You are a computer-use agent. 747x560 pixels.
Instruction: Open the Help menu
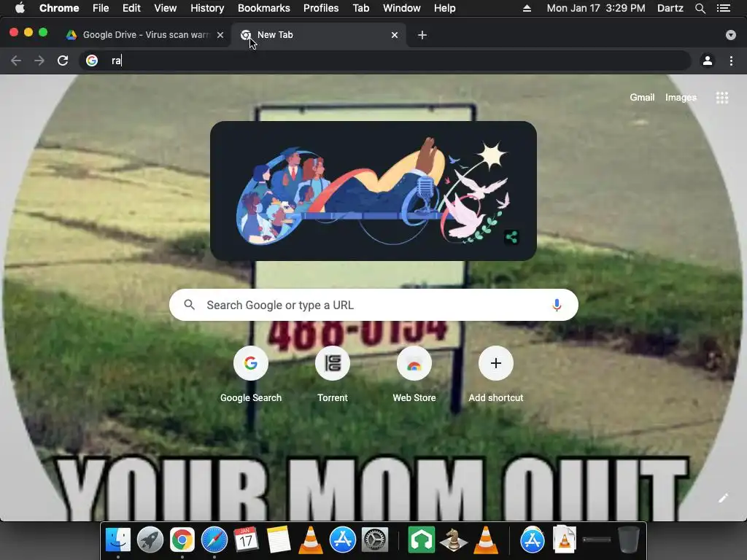coord(444,8)
